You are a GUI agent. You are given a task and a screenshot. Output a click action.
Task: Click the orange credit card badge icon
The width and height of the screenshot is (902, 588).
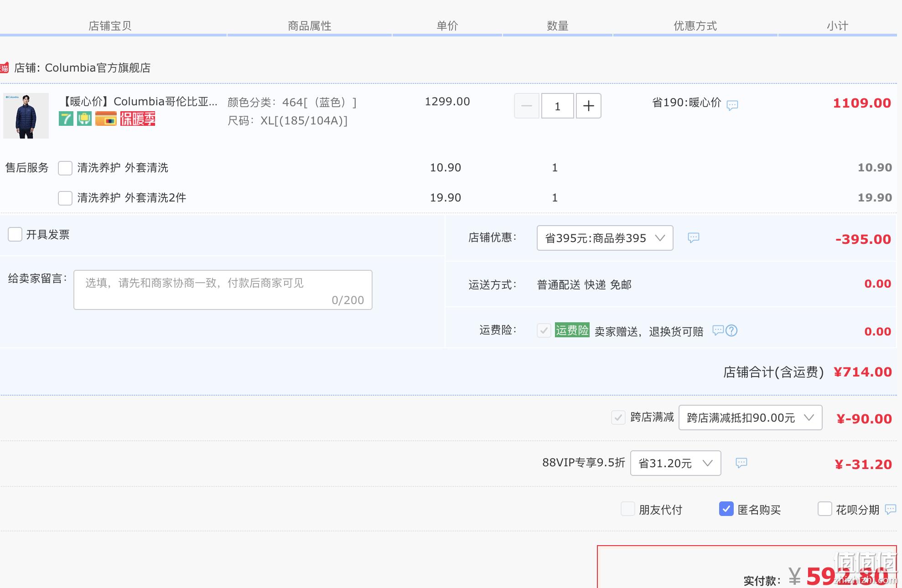[106, 119]
